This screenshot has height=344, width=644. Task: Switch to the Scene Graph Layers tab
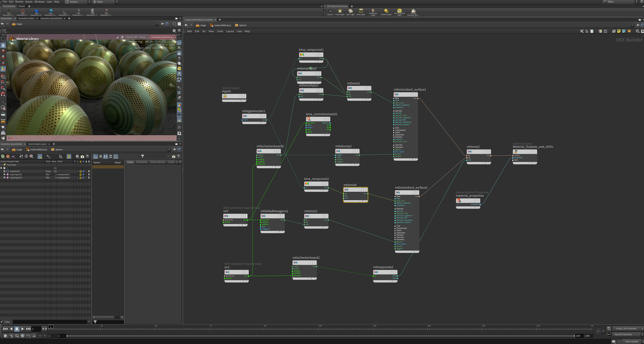37,144
